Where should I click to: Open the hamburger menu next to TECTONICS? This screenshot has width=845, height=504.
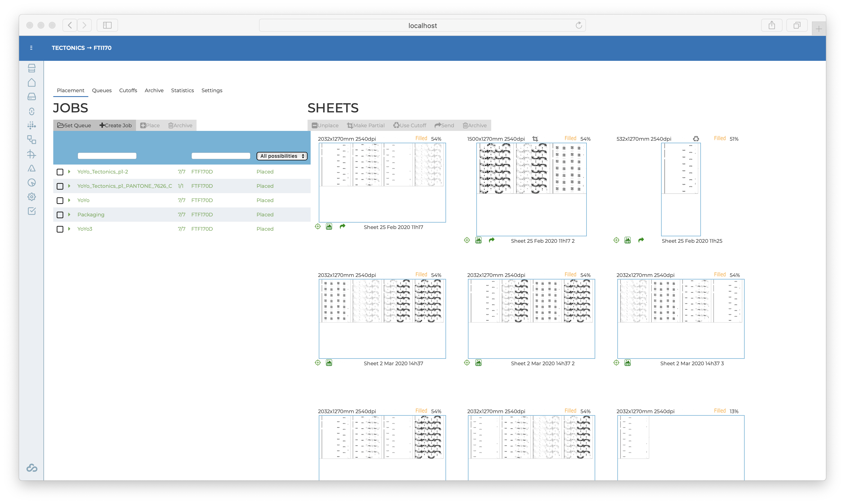tap(31, 48)
